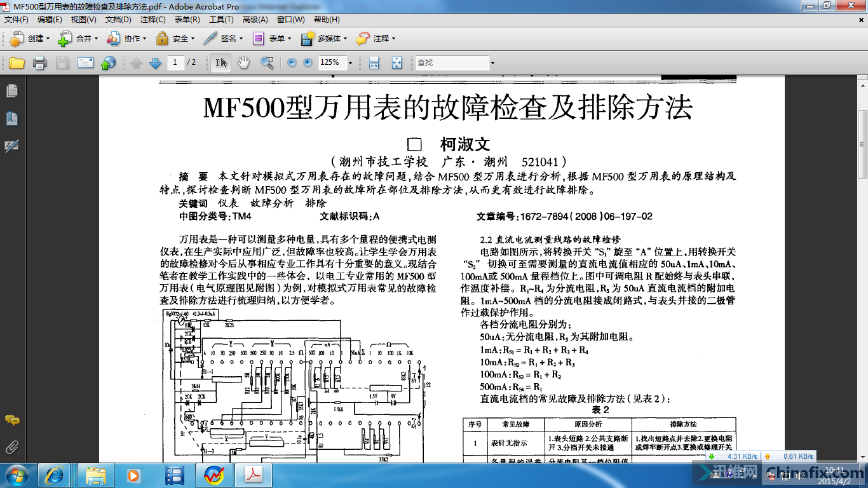This screenshot has height=488, width=868.
Task: Open the 安全 (Secure) padlock menu
Action: click(175, 39)
